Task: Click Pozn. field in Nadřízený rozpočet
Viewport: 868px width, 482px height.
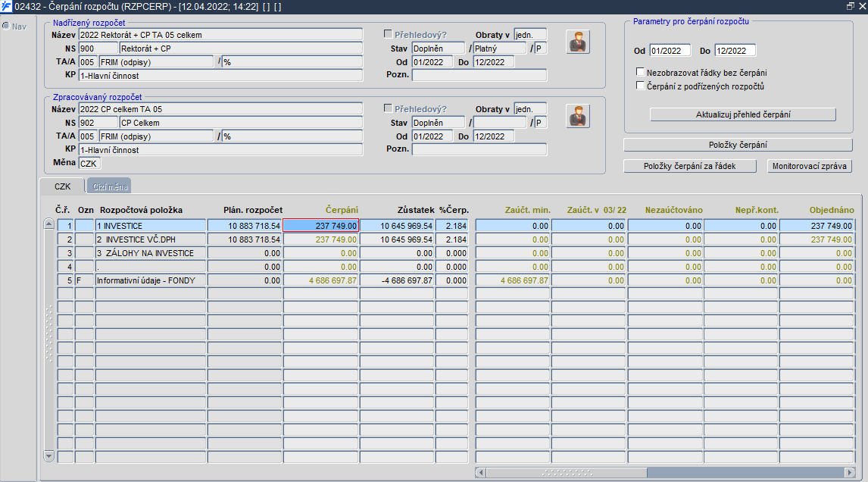Action: [479, 75]
